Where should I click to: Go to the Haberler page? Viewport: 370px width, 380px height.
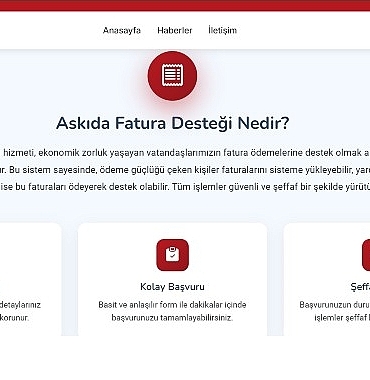click(x=175, y=30)
